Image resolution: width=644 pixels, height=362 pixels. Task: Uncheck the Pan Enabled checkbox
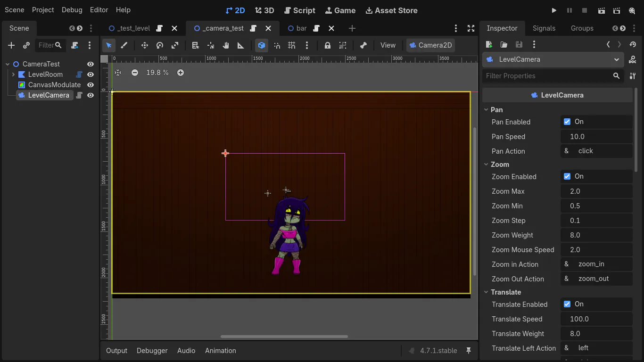pos(567,122)
